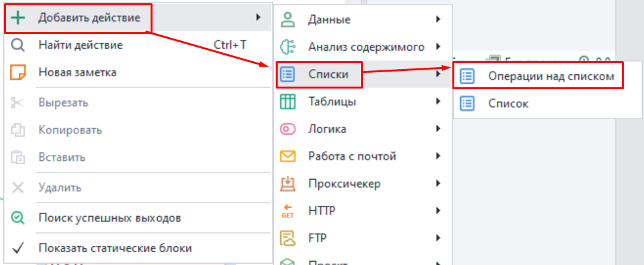Click the brain icon beside Анализ содержимого
This screenshot has width=644, height=265.
point(287,47)
